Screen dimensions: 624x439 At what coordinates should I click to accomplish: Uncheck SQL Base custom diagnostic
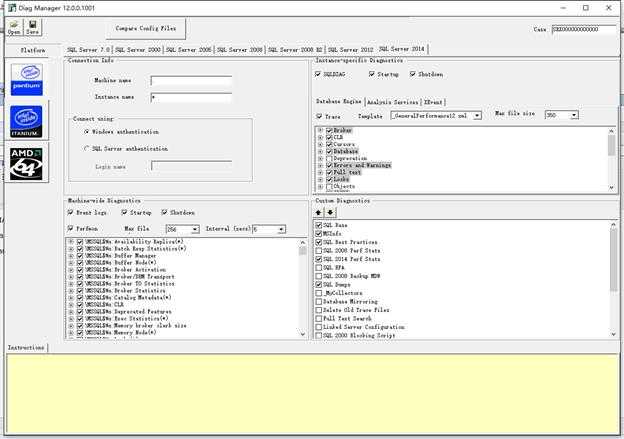coord(319,225)
